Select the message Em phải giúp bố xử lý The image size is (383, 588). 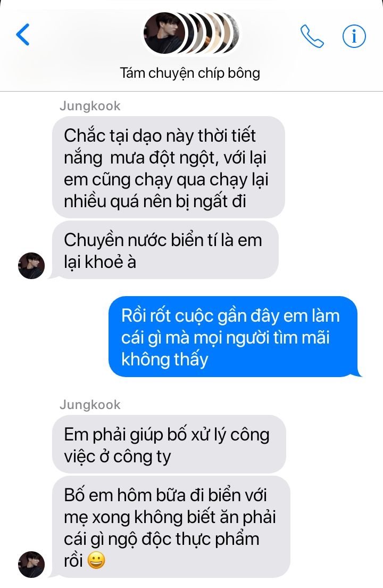169,444
